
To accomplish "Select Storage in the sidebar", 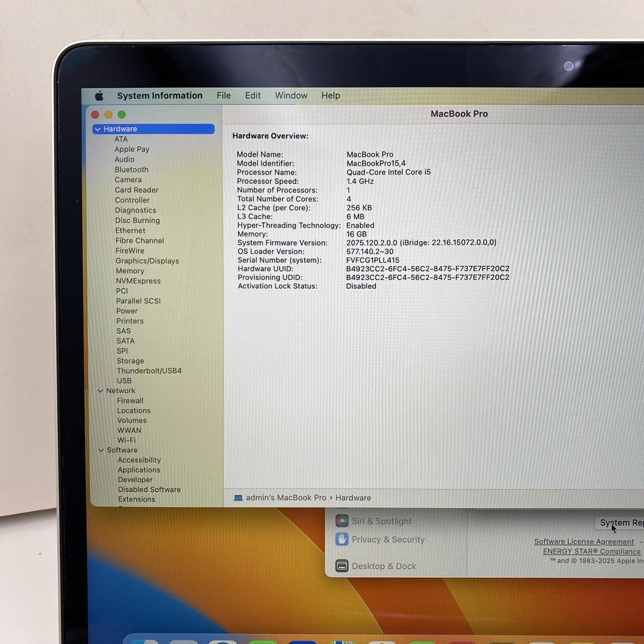I will 130,361.
